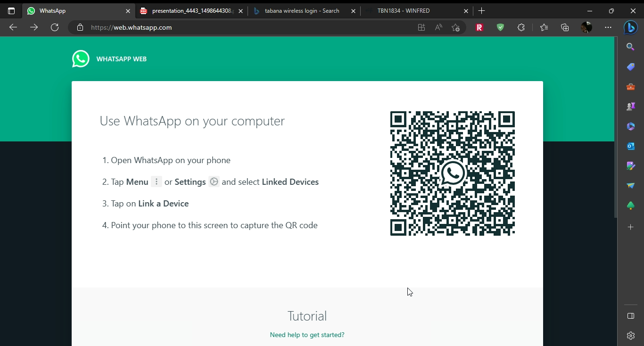
Task: Minimize the browser window
Action: (589, 11)
